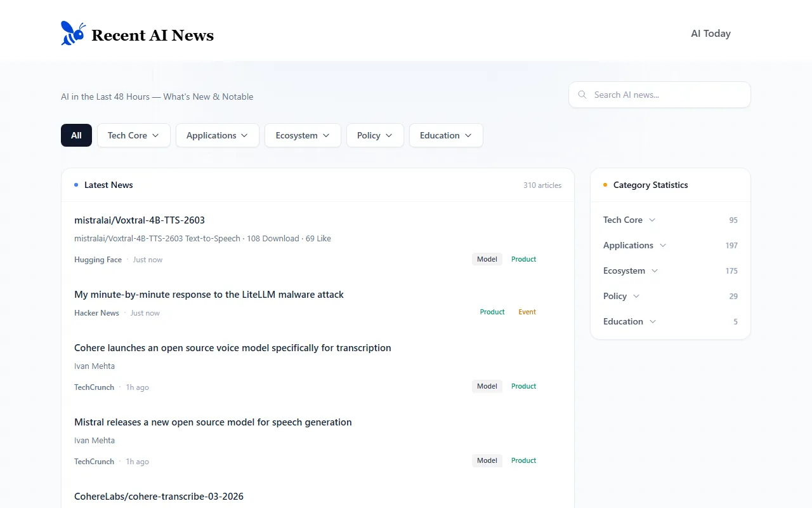Open the AI Today page
Image resolution: width=812 pixels, height=508 pixels.
pos(710,34)
